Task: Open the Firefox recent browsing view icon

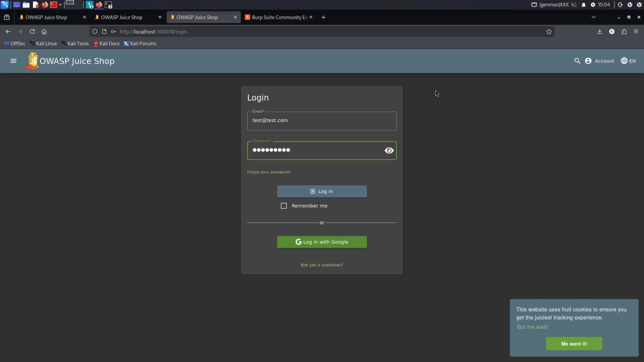Action: [x=7, y=17]
